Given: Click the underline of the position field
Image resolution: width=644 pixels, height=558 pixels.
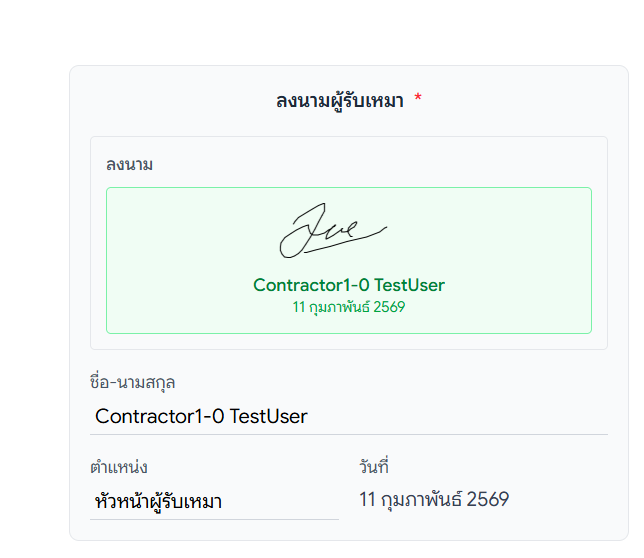Looking at the screenshot, I should pyautogui.click(x=214, y=519).
